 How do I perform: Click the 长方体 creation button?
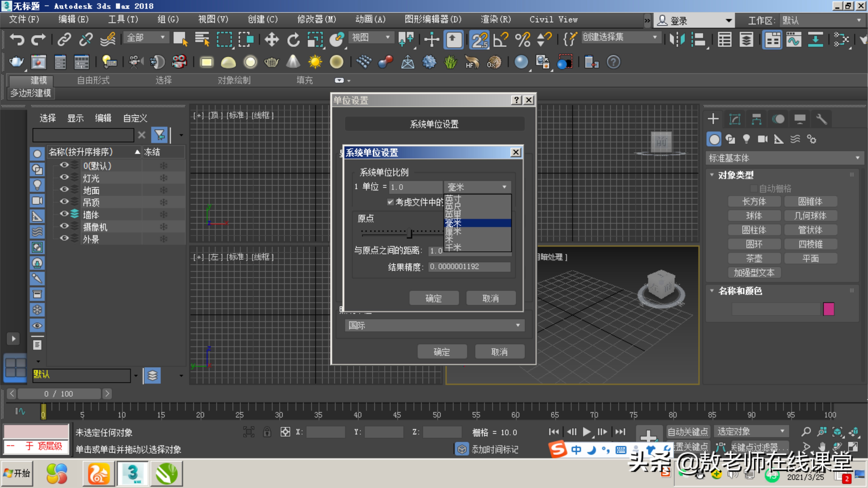click(755, 201)
